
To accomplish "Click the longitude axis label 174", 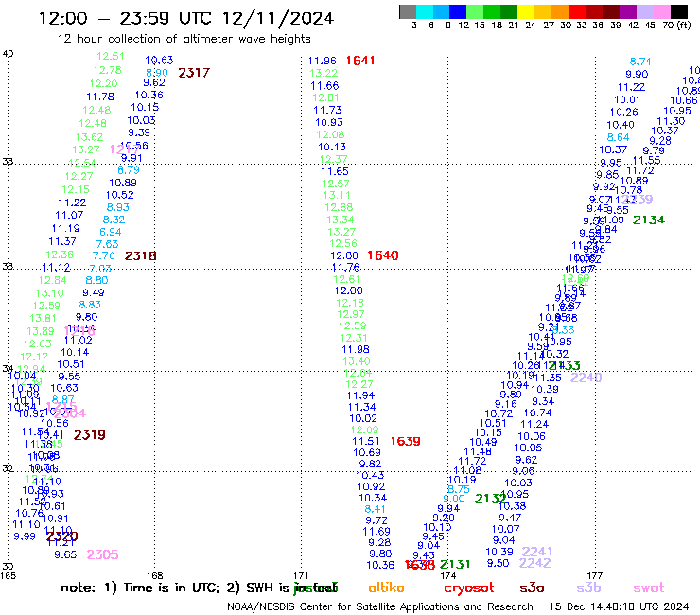I will pyautogui.click(x=447, y=575).
